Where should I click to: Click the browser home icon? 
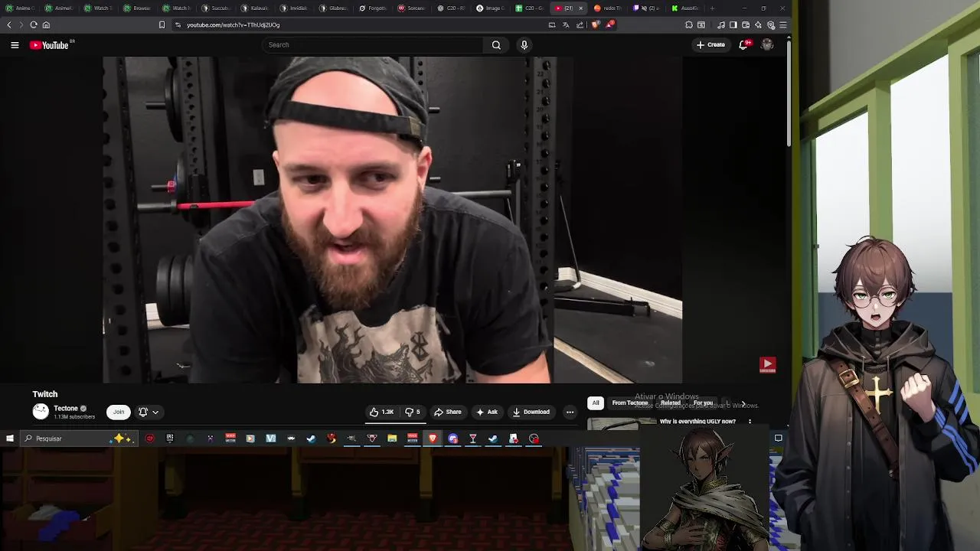coord(46,24)
